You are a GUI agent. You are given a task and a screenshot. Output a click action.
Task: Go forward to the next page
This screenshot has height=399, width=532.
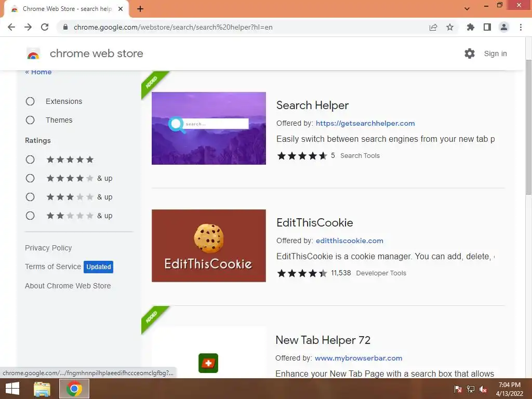pos(28,27)
